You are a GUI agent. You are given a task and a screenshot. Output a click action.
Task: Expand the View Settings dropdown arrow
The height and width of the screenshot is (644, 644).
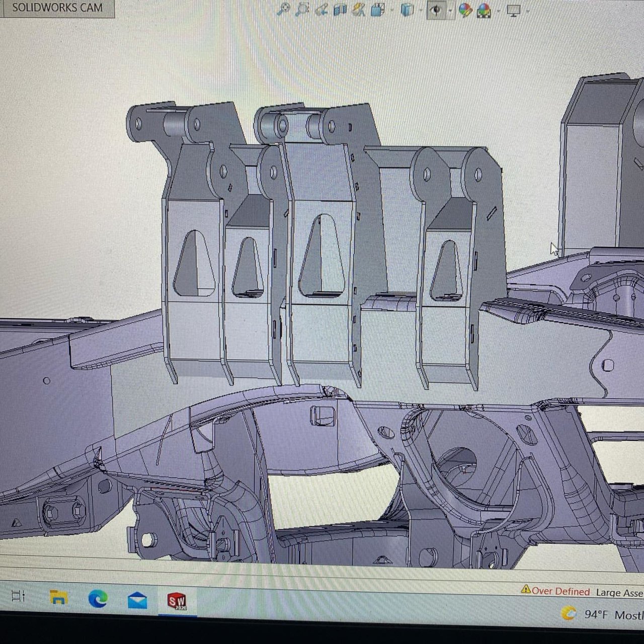click(527, 11)
